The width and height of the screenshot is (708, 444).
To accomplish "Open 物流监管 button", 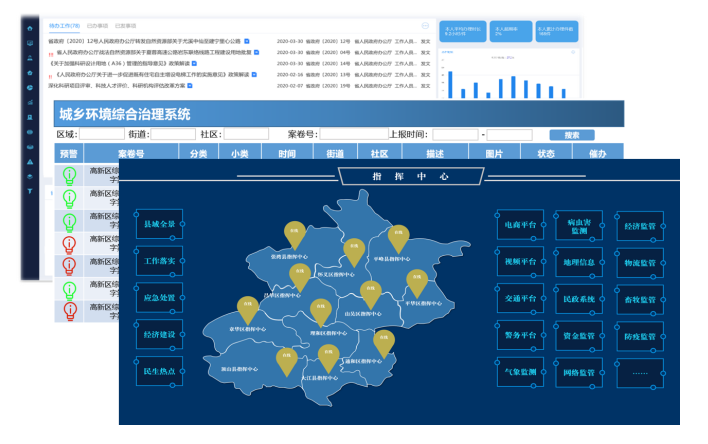I will click(640, 263).
